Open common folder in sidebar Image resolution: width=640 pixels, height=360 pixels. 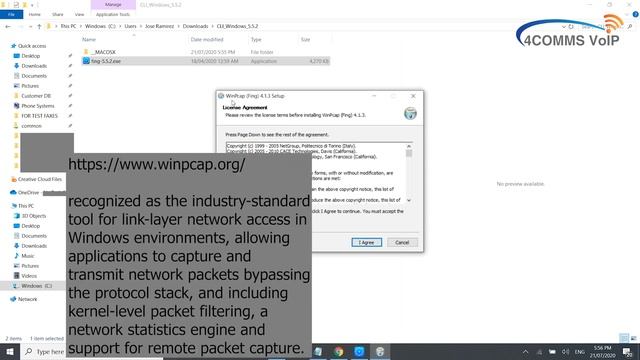31,126
